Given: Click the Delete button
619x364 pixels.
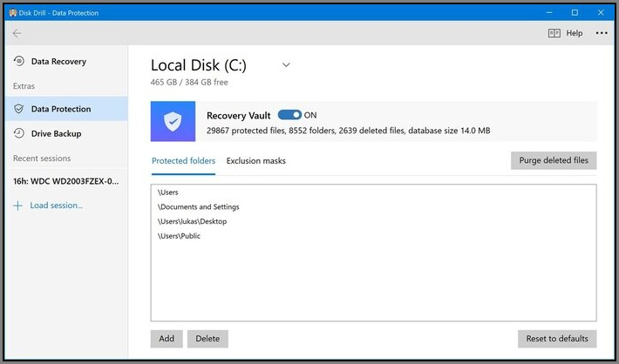Looking at the screenshot, I should point(207,339).
